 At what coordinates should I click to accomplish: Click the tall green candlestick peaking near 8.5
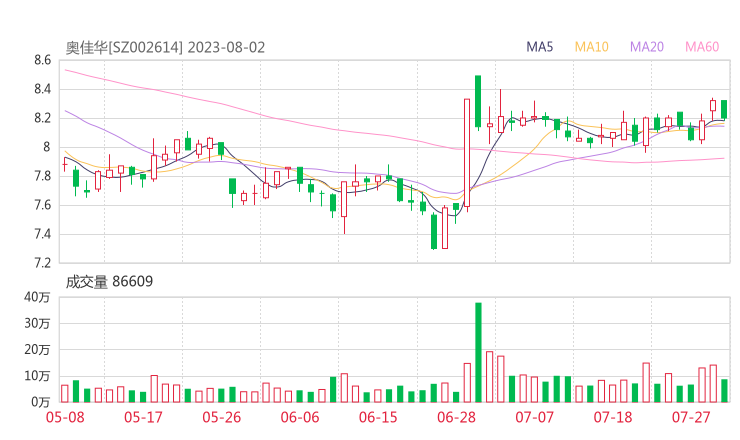pyautogui.click(x=478, y=102)
